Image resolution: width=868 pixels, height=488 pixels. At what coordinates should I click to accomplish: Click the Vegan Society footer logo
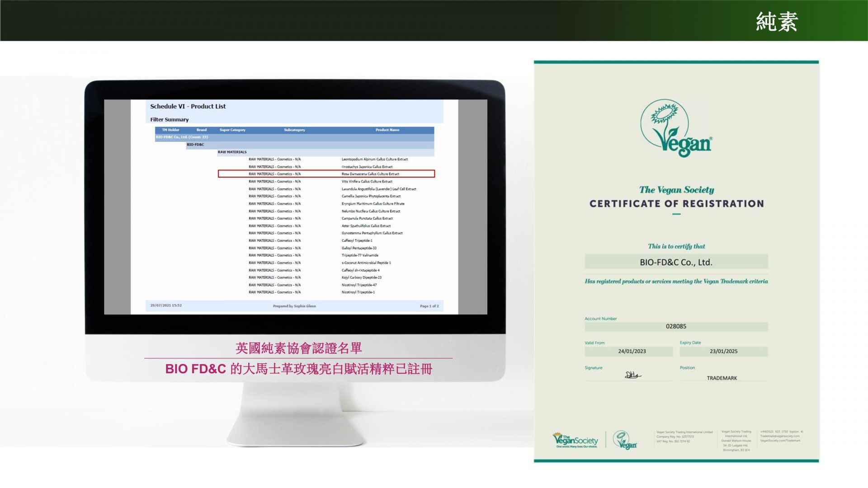click(575, 440)
